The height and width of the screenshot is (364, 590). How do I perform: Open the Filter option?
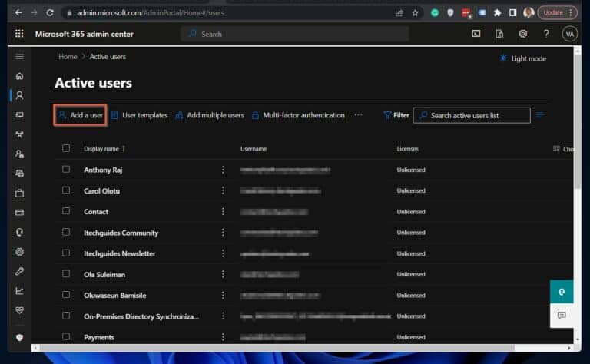[x=396, y=115]
